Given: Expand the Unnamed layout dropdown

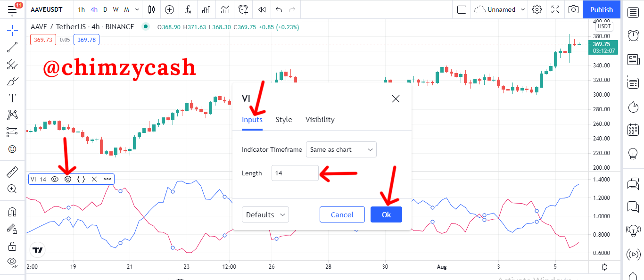Looking at the screenshot, I should (500, 9).
